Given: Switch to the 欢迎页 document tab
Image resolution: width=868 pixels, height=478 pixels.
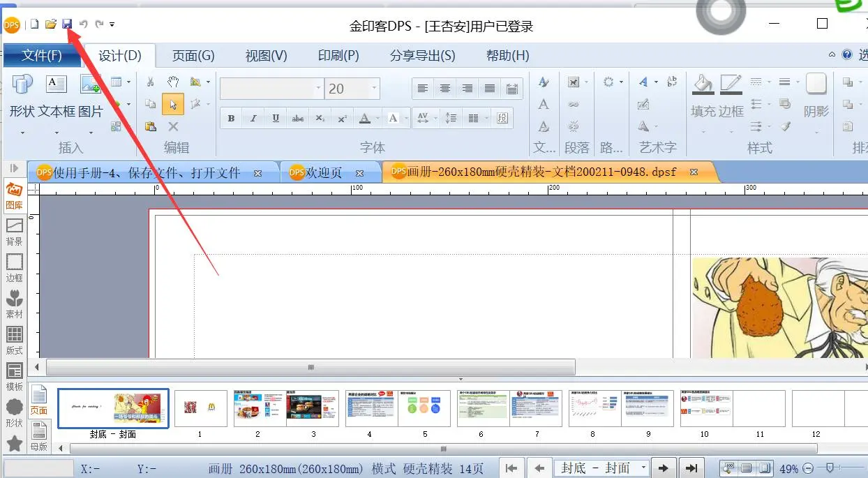Looking at the screenshot, I should point(323,172).
